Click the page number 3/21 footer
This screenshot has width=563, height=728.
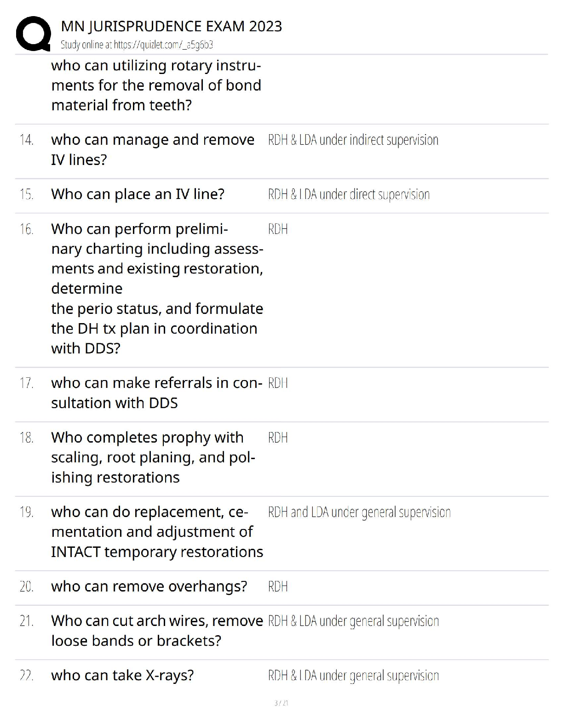pyautogui.click(x=281, y=703)
